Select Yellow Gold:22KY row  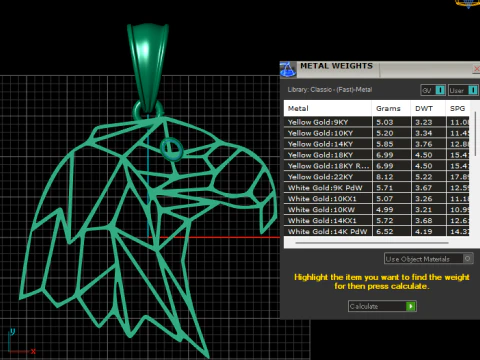(x=377, y=177)
